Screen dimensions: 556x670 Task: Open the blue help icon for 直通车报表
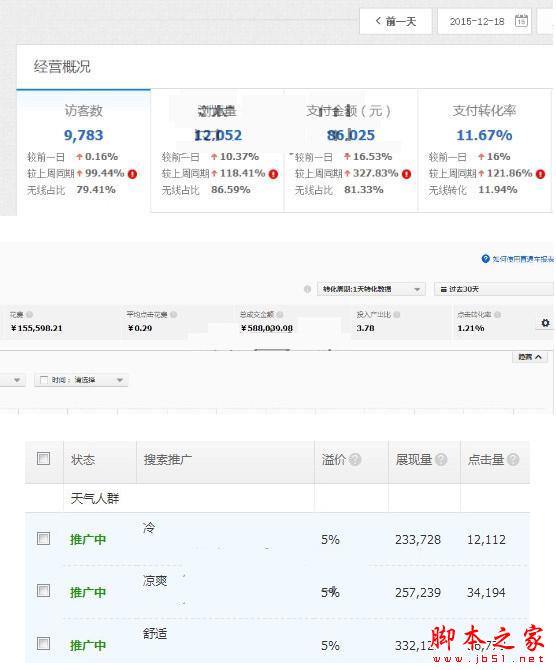[485, 259]
